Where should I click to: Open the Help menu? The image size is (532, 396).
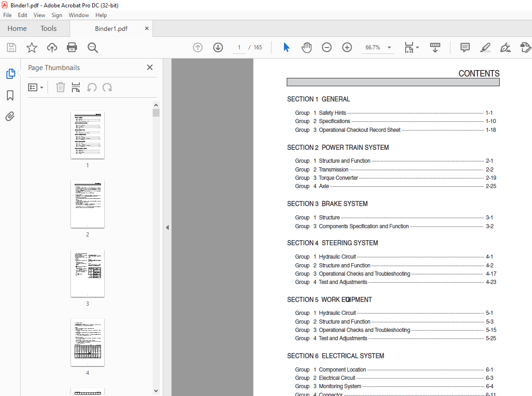point(101,15)
